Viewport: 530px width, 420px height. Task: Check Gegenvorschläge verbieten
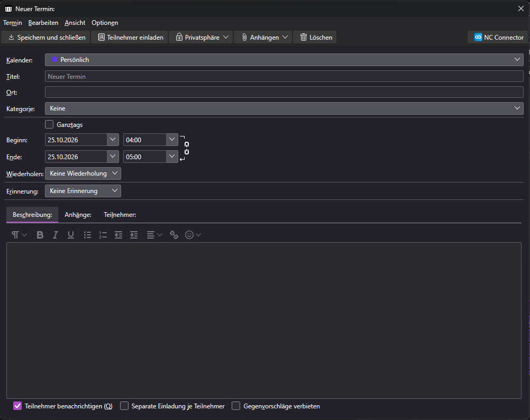coord(236,406)
